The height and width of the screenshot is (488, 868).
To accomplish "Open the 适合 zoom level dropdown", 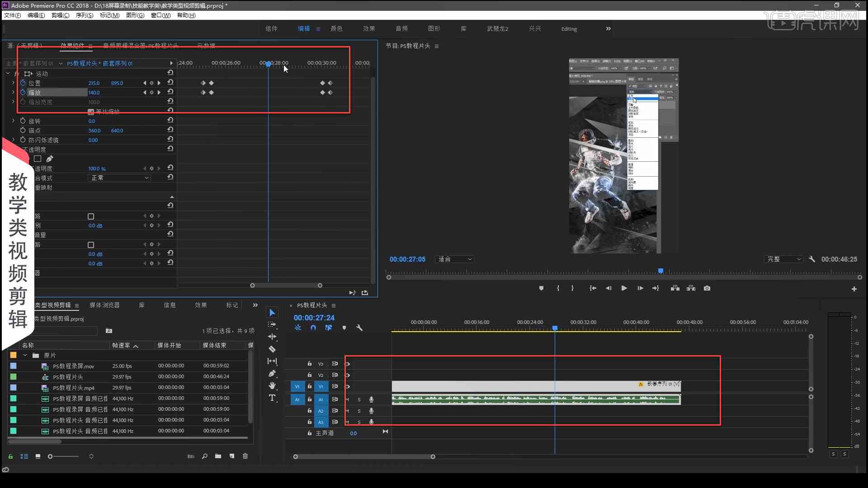I will (x=454, y=259).
